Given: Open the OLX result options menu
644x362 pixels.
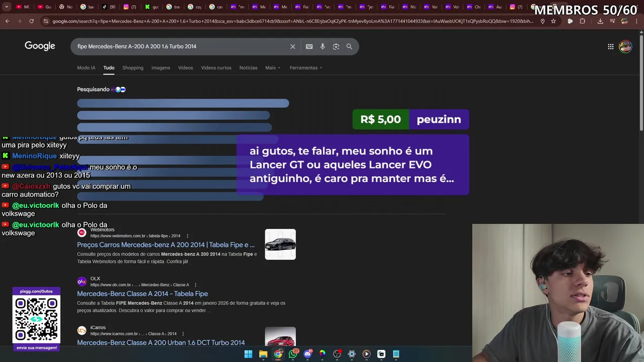Looking at the screenshot, I should 195,285.
